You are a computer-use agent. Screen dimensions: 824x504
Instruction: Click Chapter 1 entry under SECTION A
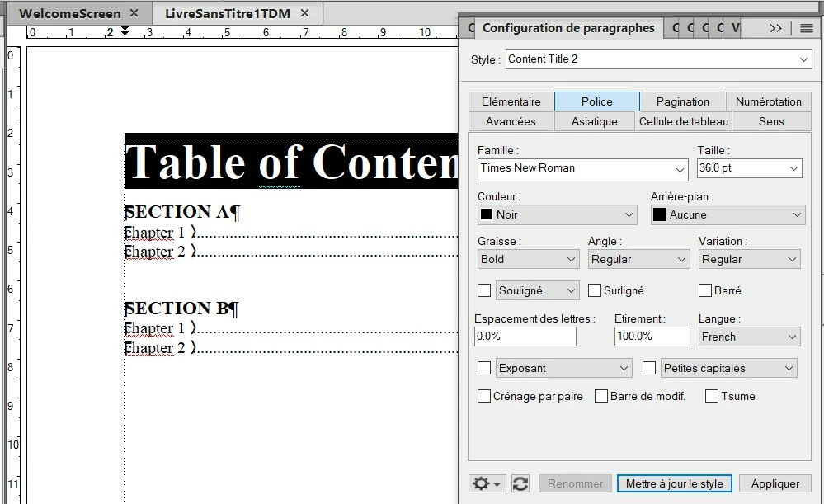coord(154,233)
